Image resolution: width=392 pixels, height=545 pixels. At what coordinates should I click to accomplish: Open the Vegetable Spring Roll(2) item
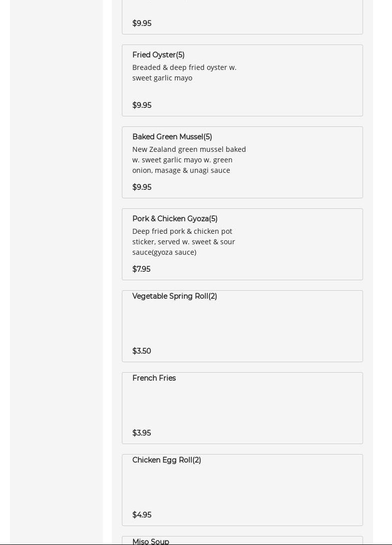(x=174, y=296)
